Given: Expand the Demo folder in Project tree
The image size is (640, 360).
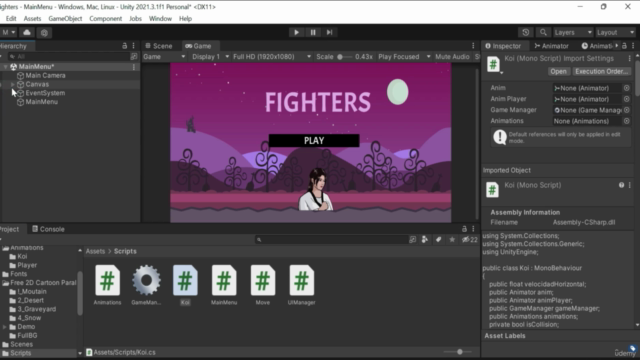Looking at the screenshot, I should 4,327.
